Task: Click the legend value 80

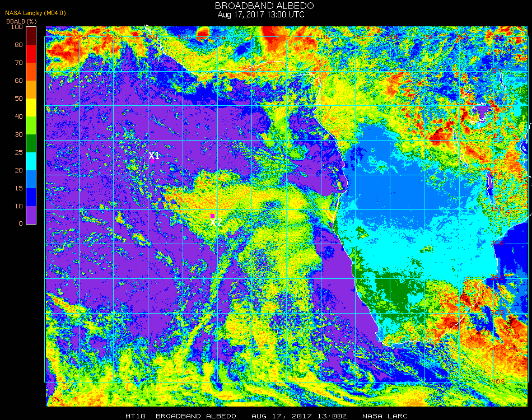Action: click(18, 45)
